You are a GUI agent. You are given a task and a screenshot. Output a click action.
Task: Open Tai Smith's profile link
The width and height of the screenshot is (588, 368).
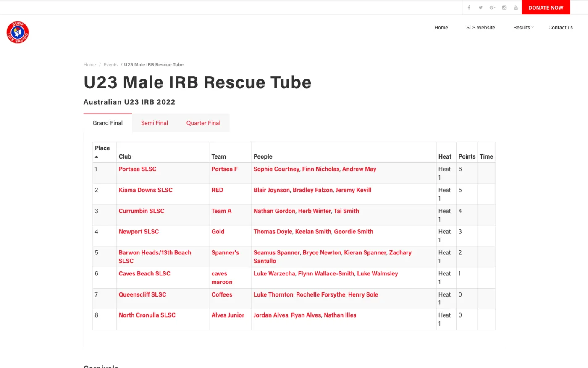coord(346,211)
